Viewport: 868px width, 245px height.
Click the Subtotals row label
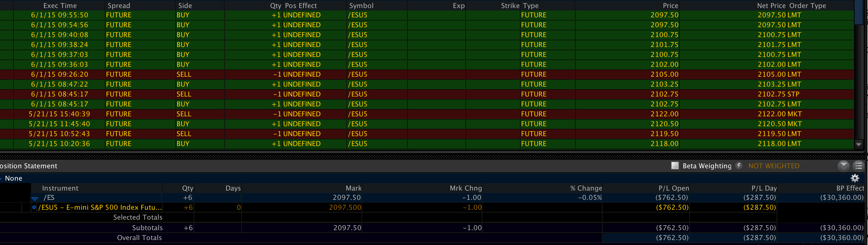tap(147, 228)
